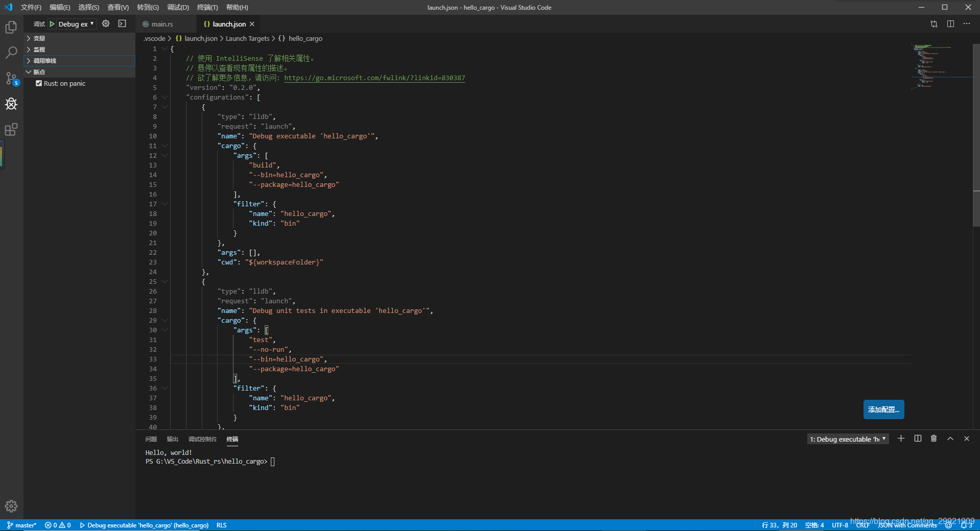Open the Search view in activity bar
980x531 pixels.
pos(11,53)
